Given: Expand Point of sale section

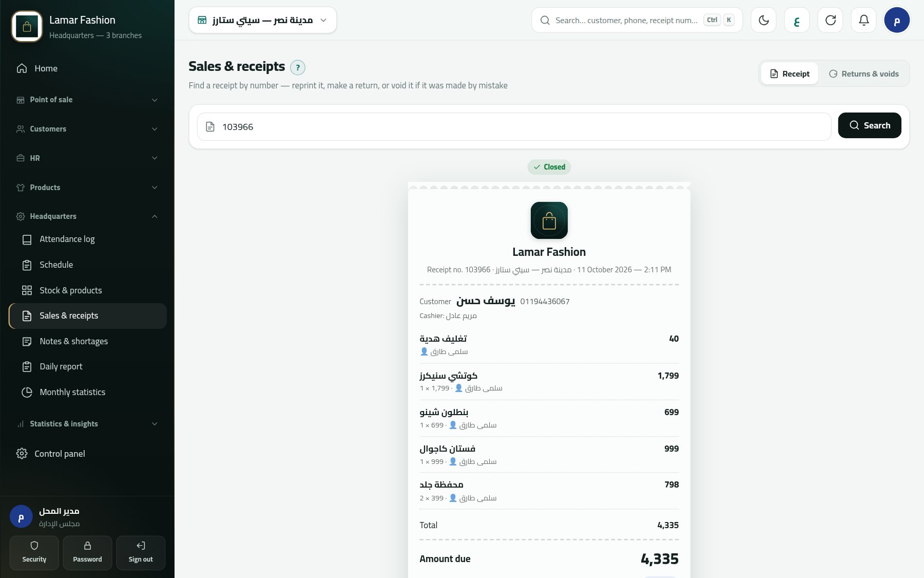Looking at the screenshot, I should click(87, 100).
